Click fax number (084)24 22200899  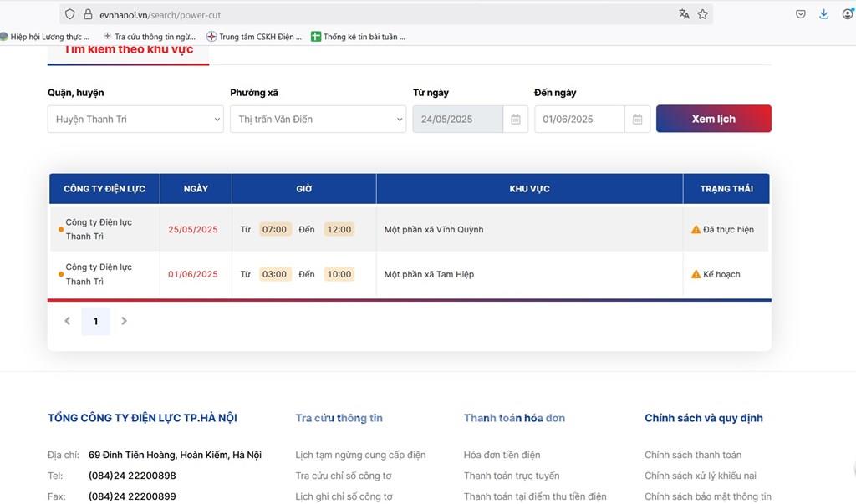click(x=132, y=496)
